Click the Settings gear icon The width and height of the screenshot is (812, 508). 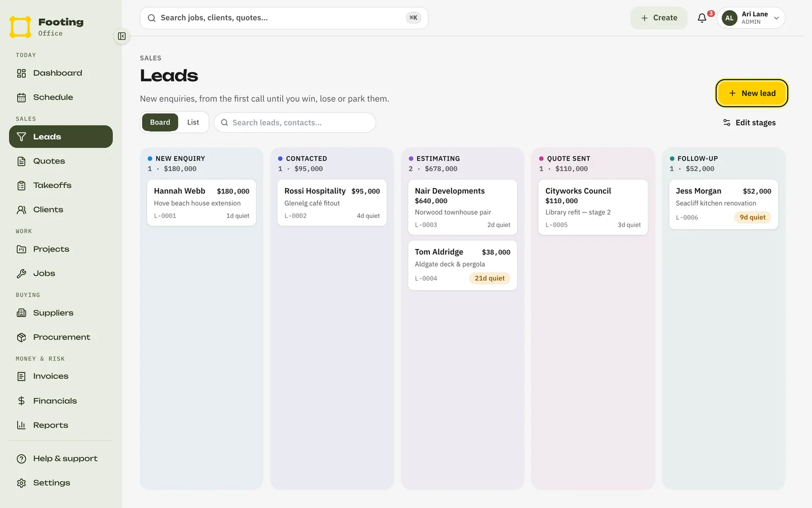pos(21,483)
